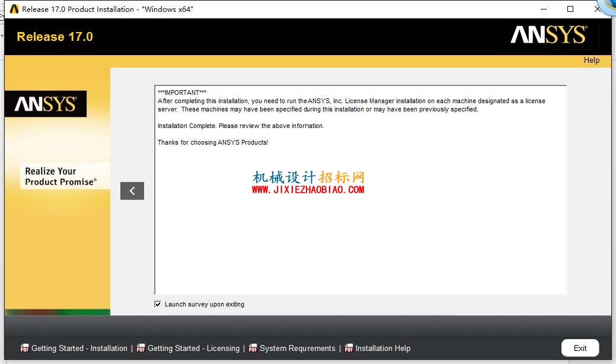Open the Help link
This screenshot has width=616, height=364.
[x=591, y=60]
